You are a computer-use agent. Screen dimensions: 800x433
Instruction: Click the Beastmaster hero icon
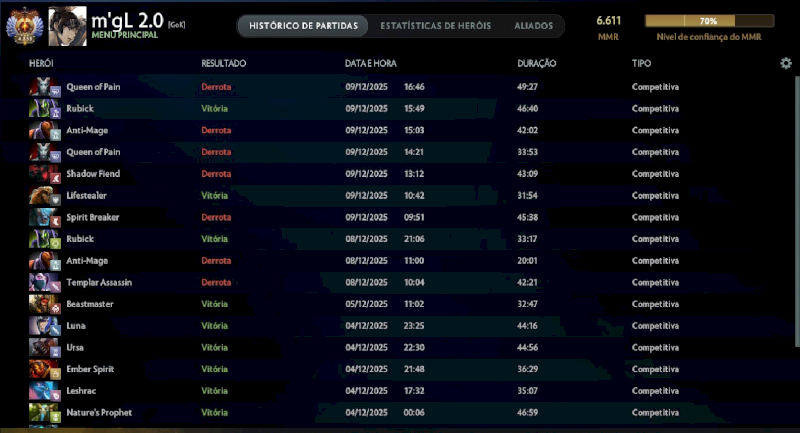45,304
